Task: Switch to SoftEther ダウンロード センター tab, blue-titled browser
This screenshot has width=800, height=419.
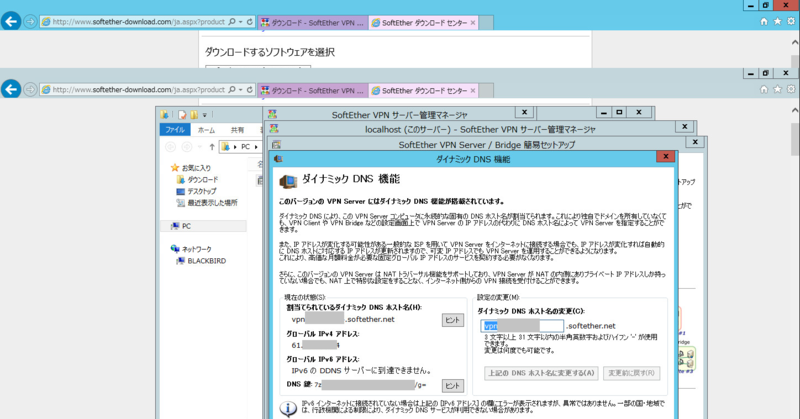Action: pyautogui.click(x=423, y=22)
